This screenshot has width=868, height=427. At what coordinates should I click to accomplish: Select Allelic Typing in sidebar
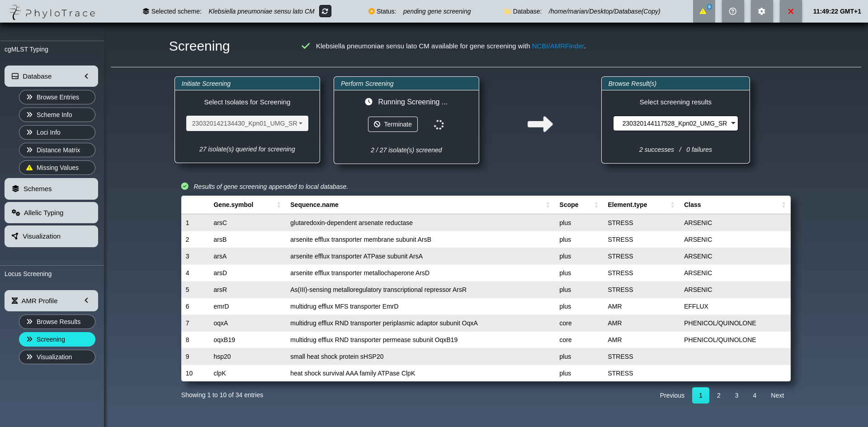(51, 213)
